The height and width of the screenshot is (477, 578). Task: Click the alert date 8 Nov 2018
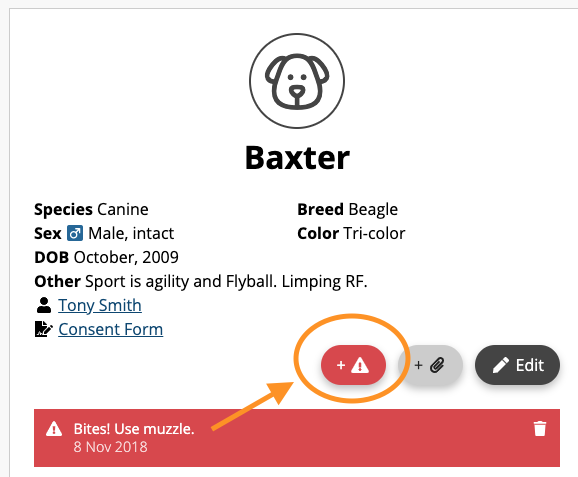point(110,447)
